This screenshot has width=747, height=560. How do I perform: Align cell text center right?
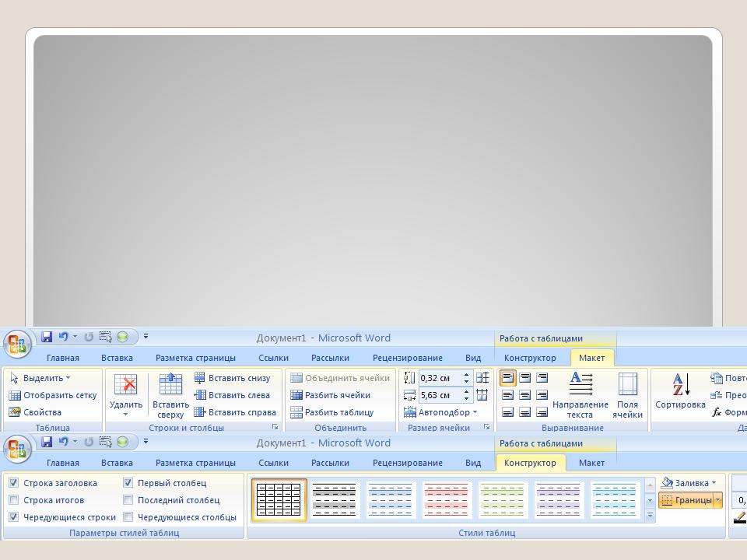pyautogui.click(x=542, y=395)
